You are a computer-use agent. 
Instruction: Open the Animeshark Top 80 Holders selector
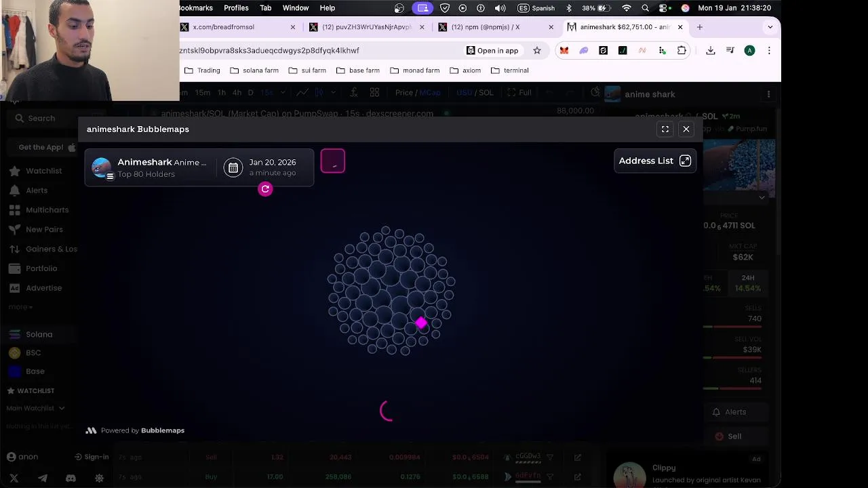click(151, 167)
